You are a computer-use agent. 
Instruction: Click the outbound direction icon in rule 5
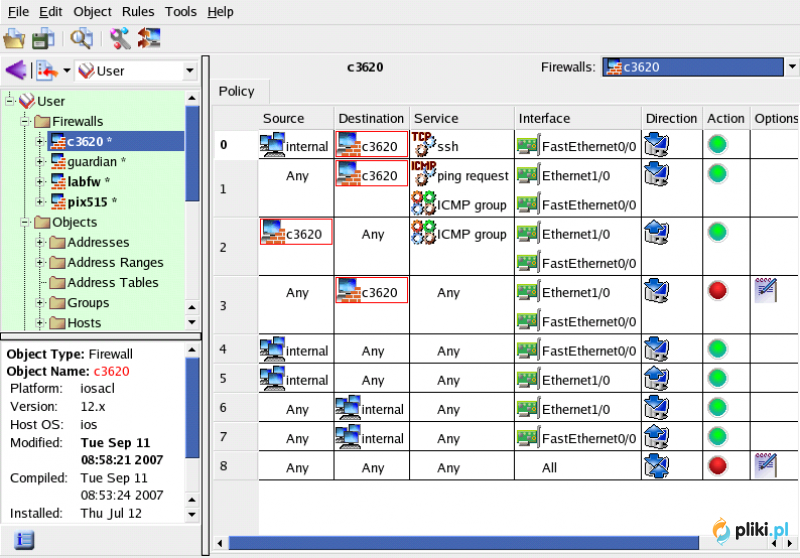pos(656,378)
